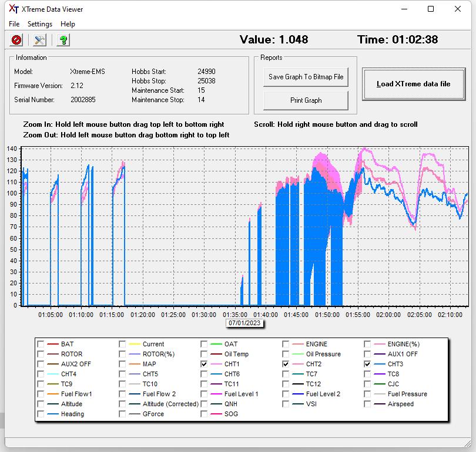Enable the CJC checkbox

(367, 384)
